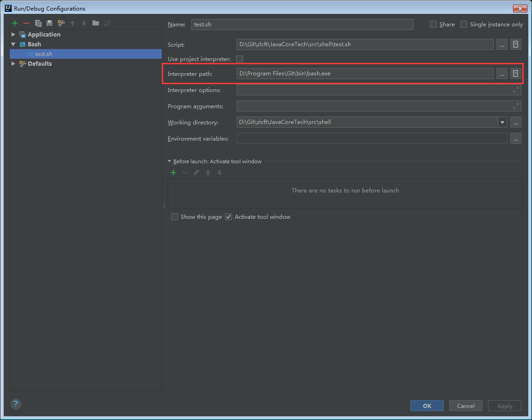Add a new run configuration

click(15, 23)
